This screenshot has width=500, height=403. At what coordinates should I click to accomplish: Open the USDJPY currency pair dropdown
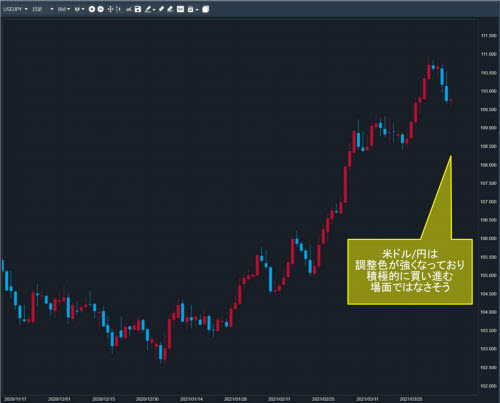tap(15, 9)
